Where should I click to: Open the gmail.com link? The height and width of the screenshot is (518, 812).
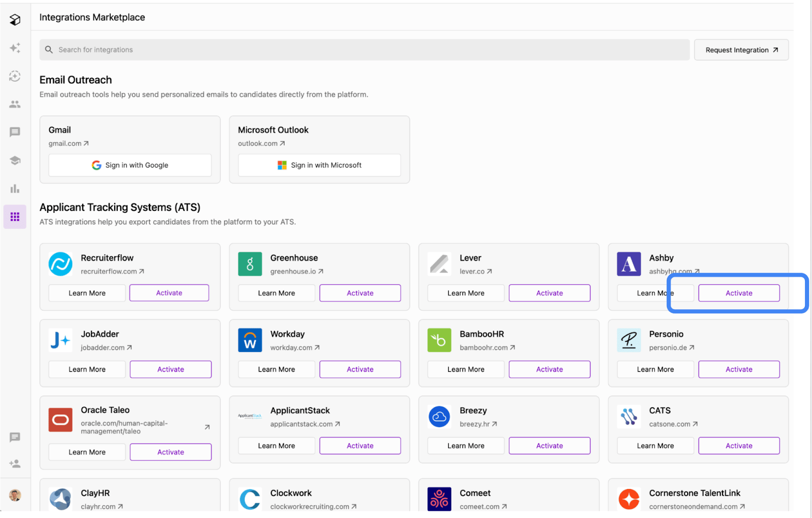pos(69,144)
